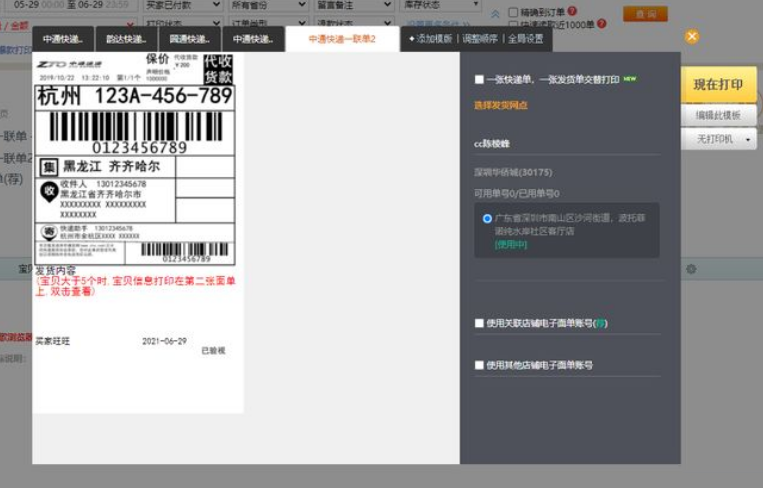This screenshot has width=763, height=488.
Task: Click the ZTO logo on the label preview
Action: tap(70, 64)
